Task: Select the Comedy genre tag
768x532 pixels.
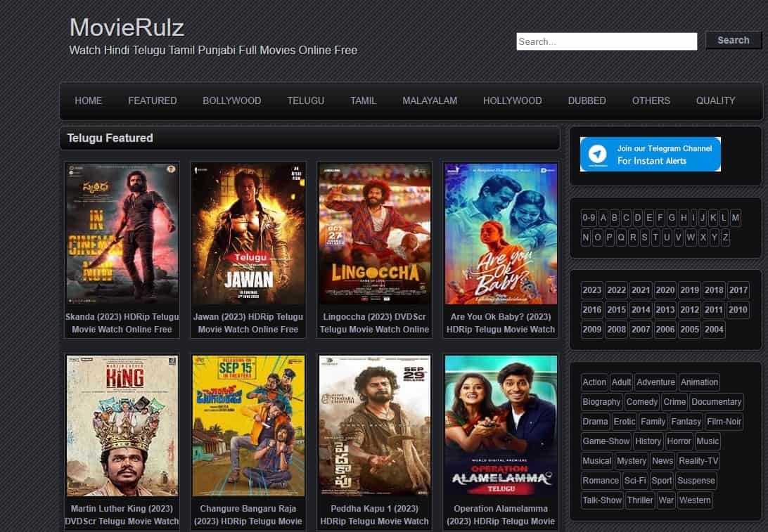Action: [641, 402]
